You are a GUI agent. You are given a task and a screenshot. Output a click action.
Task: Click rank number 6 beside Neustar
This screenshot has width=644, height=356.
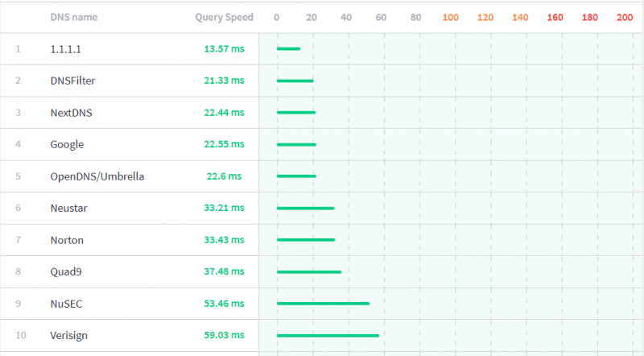point(18,208)
